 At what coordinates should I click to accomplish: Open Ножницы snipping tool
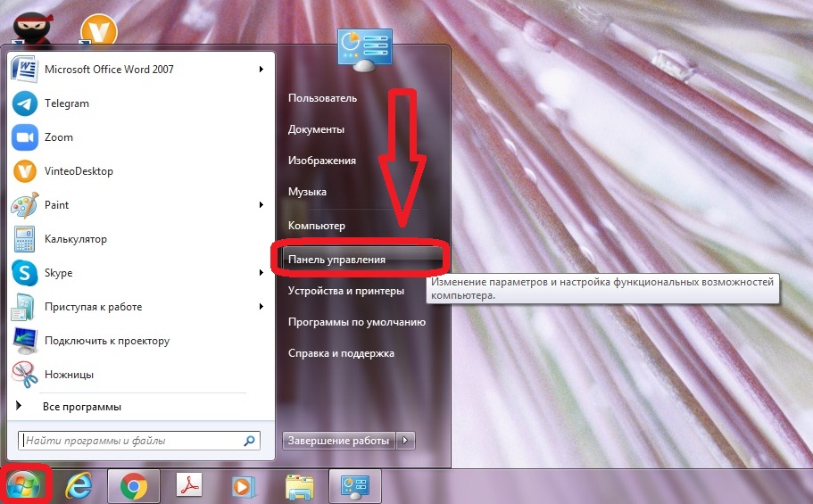tap(69, 375)
